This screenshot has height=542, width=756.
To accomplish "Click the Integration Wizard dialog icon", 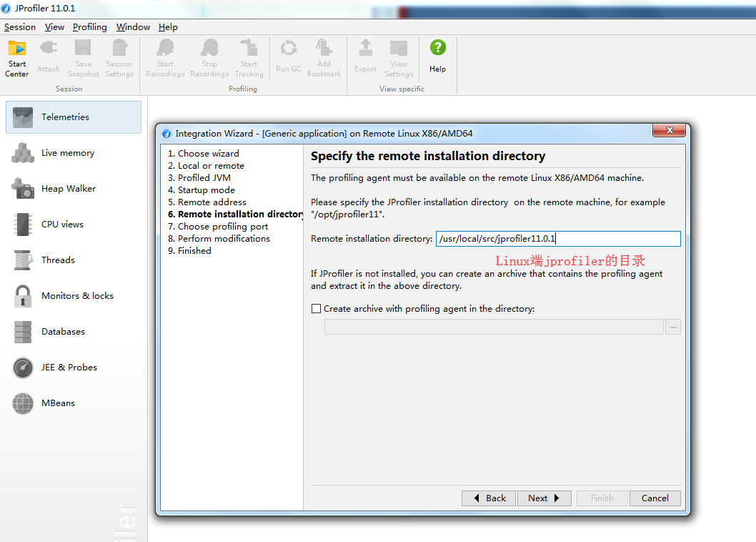I will pyautogui.click(x=166, y=134).
